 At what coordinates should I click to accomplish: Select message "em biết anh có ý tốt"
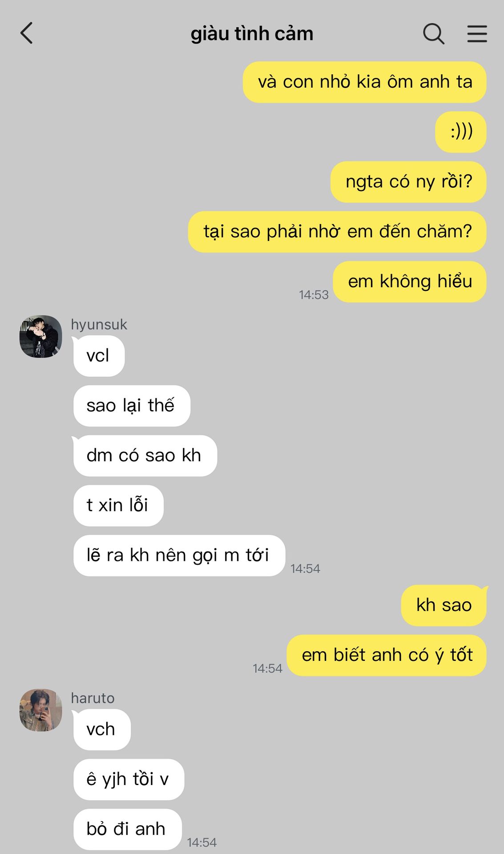tap(387, 655)
